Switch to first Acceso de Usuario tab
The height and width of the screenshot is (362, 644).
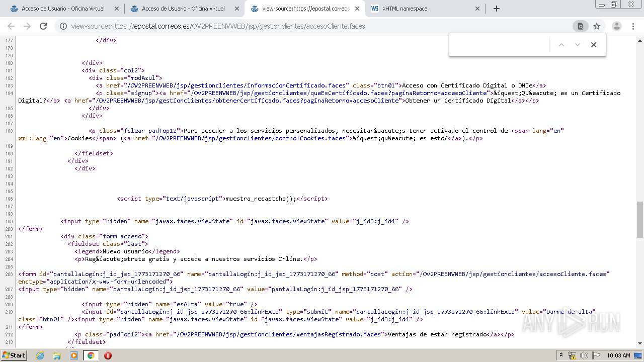click(63, 9)
